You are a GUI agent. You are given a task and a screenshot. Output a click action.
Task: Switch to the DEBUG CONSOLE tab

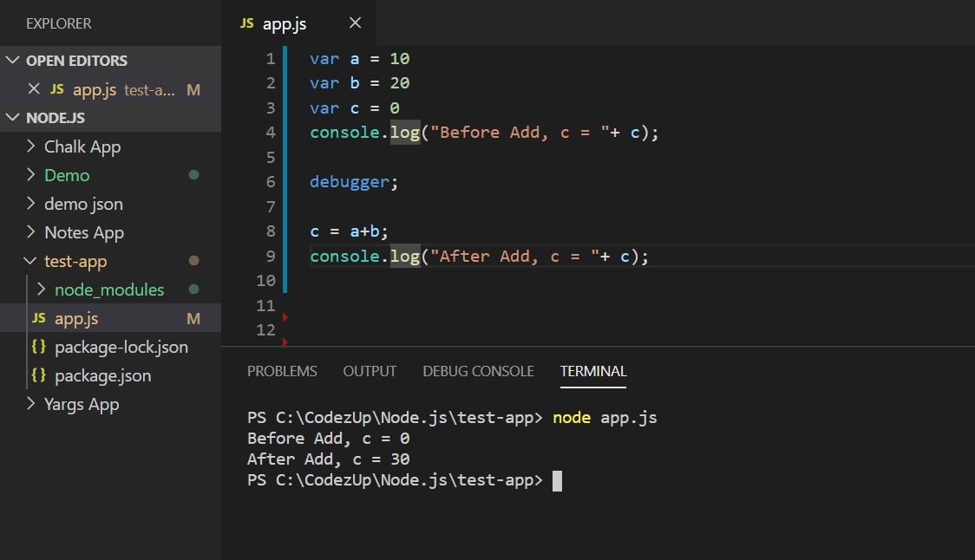478,370
